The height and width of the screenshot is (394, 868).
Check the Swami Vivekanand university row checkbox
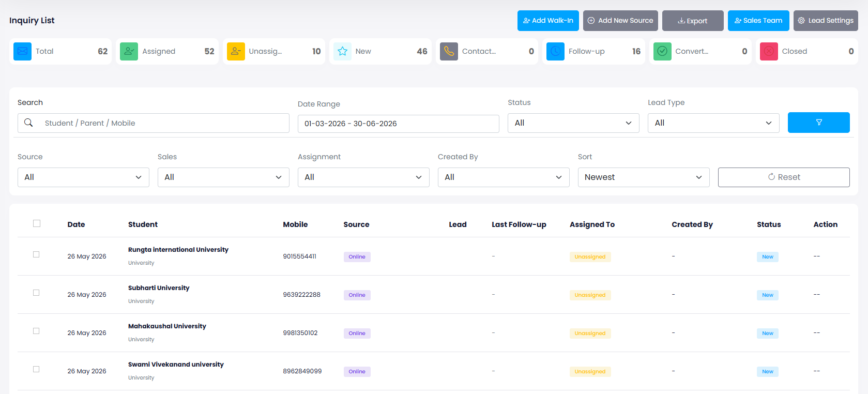coord(36,369)
